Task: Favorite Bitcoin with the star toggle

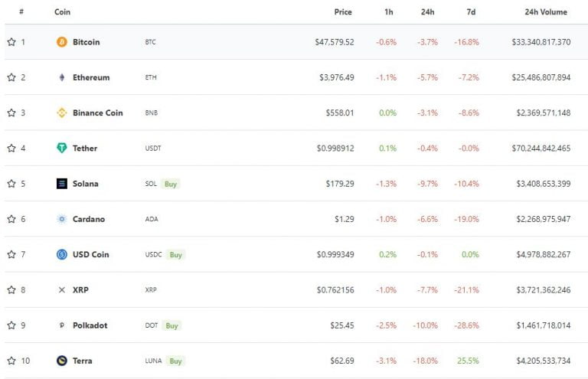Action: [11, 42]
